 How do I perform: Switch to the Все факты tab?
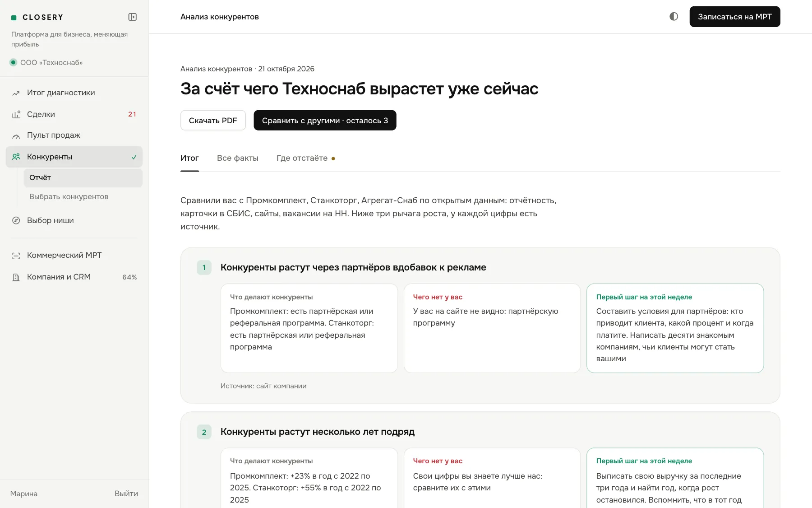click(238, 158)
